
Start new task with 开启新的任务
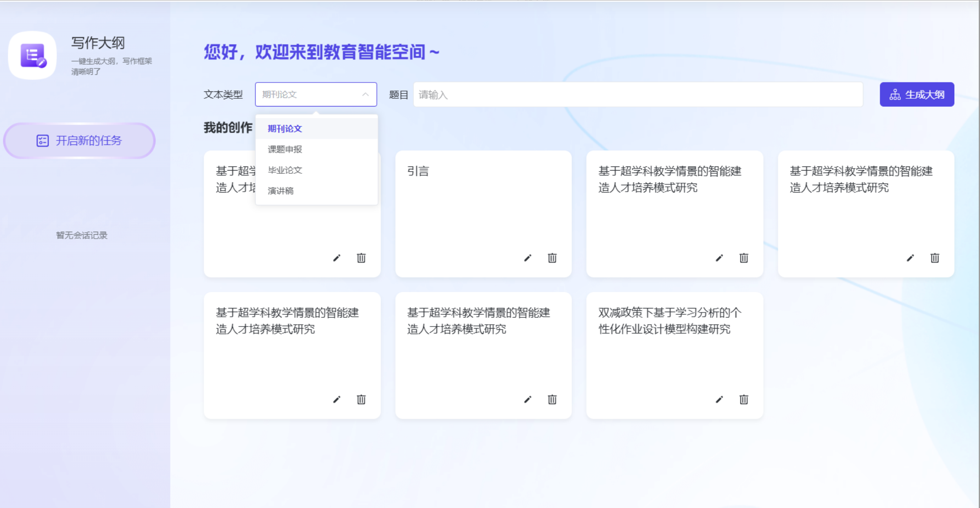tap(80, 141)
